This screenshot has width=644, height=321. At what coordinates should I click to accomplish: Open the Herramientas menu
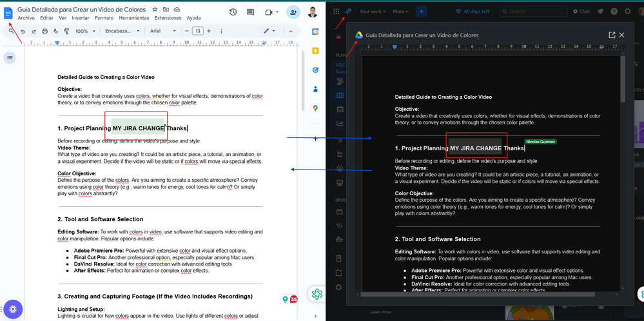click(x=134, y=18)
